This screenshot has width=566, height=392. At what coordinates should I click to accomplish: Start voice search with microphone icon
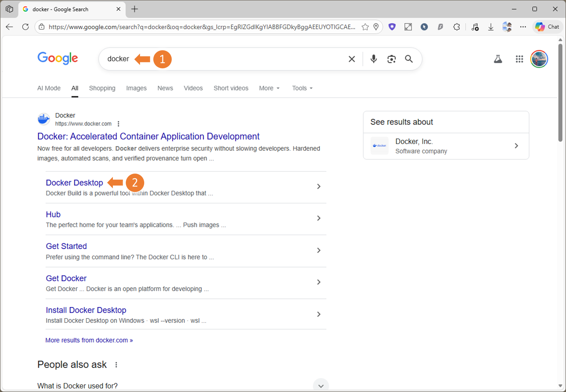pos(374,59)
